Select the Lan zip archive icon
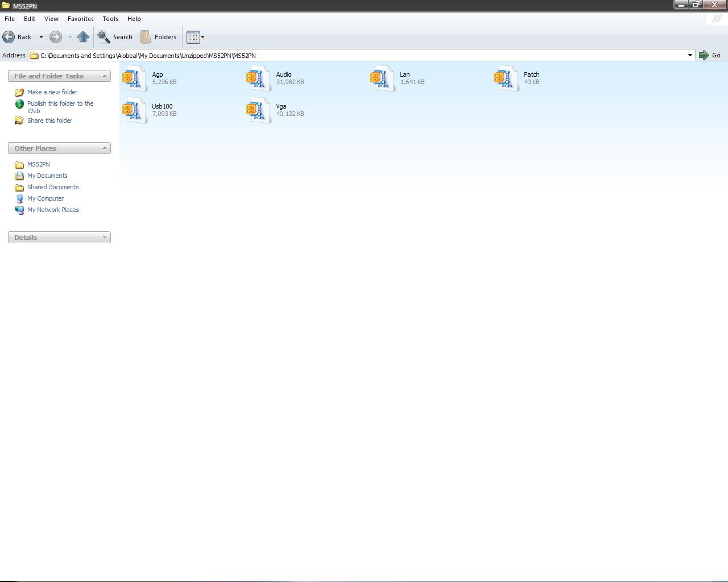Viewport: 728px width, 582px height. pyautogui.click(x=383, y=78)
